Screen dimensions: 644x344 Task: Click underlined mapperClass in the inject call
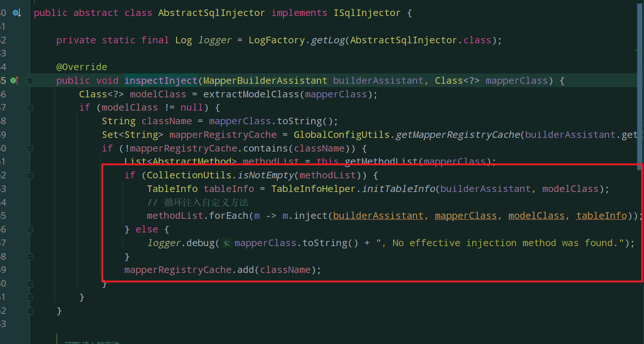(x=466, y=216)
